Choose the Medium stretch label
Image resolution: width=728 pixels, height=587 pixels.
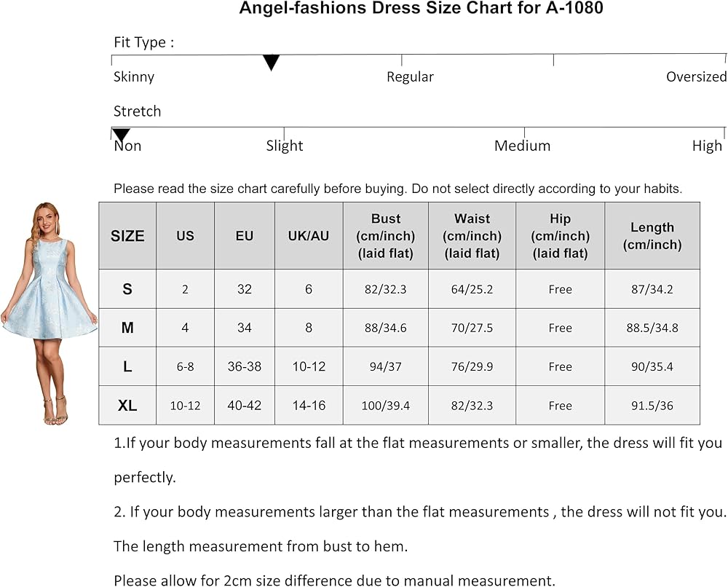coord(522,146)
